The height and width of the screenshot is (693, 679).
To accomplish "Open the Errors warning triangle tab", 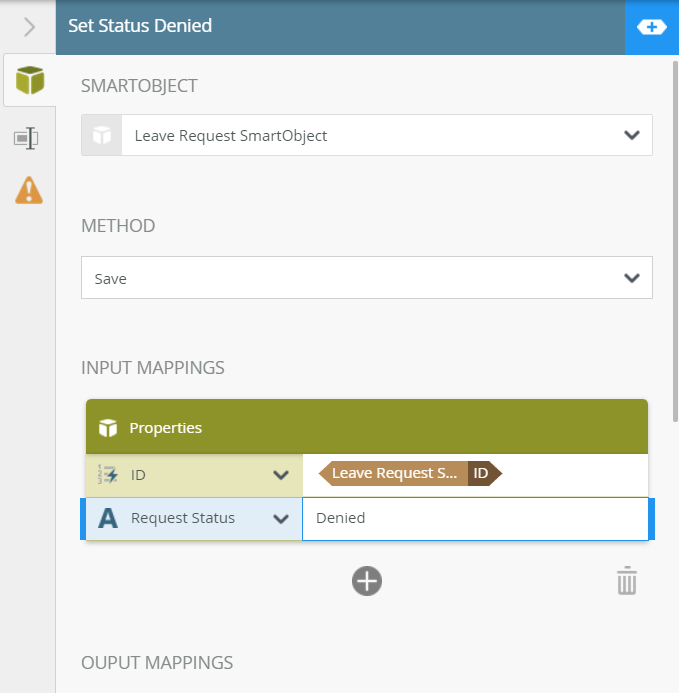I will [x=29, y=190].
